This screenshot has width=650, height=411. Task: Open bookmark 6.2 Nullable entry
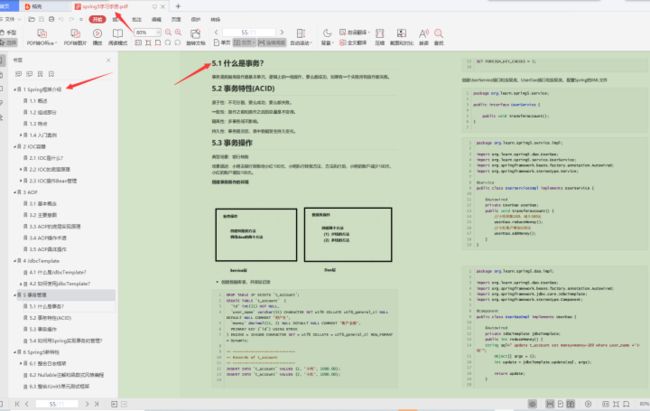[x=66, y=375]
